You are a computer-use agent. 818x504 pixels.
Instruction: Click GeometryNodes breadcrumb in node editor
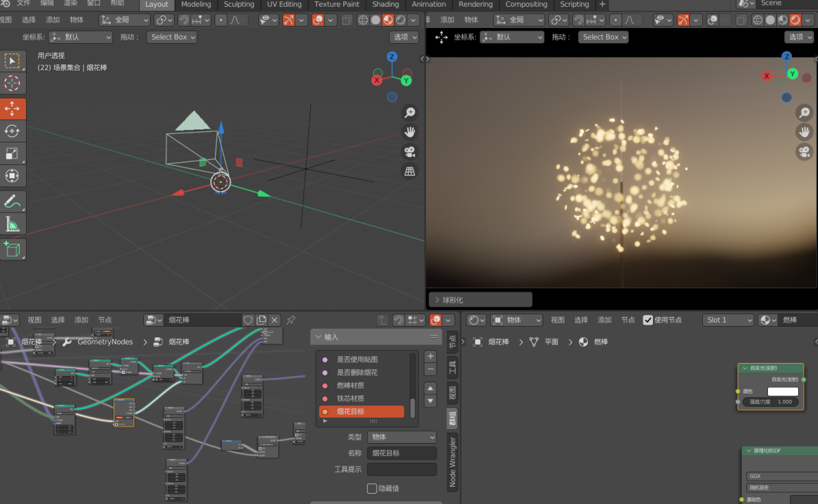(x=105, y=342)
